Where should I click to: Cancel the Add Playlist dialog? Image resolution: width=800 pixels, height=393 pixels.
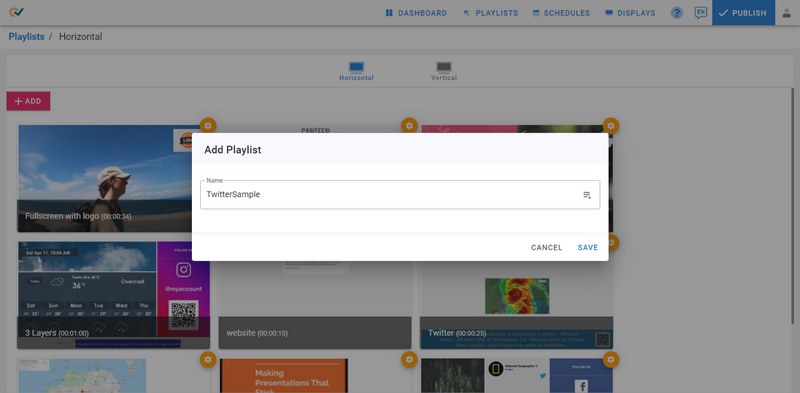click(x=546, y=248)
